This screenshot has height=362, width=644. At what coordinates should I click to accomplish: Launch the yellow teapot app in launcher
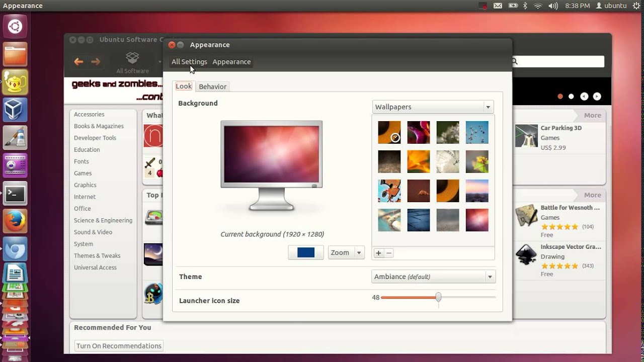(15, 82)
